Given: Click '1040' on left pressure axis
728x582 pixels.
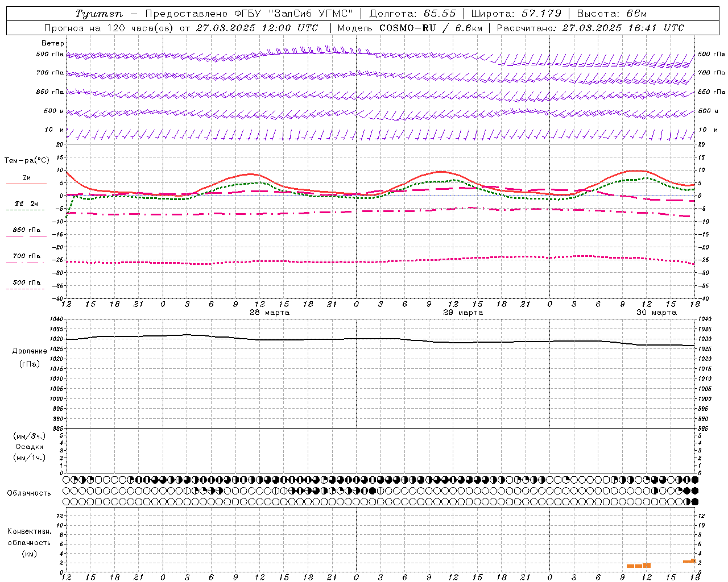Looking at the screenshot, I should (57, 319).
